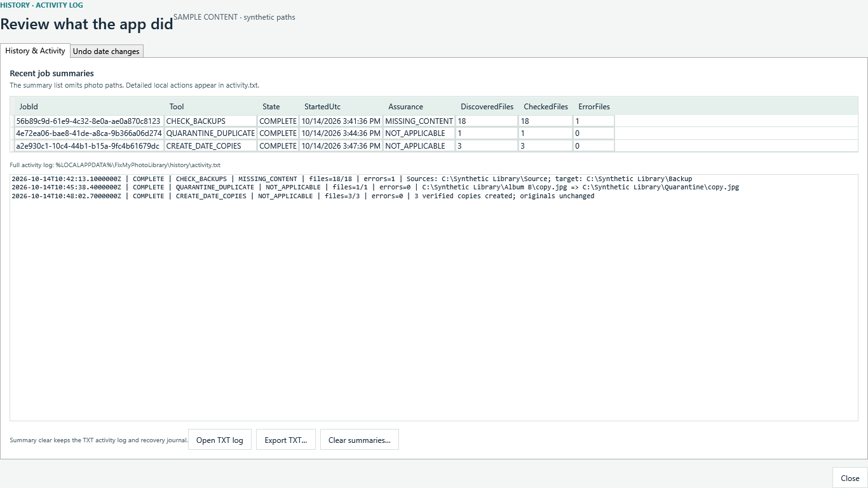Click the 10/14/2026 3:47:36 PM cell
868x488 pixels.
pos(341,146)
